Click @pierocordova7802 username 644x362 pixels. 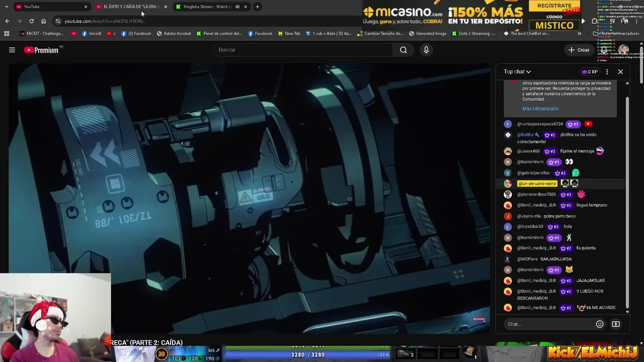point(536,195)
